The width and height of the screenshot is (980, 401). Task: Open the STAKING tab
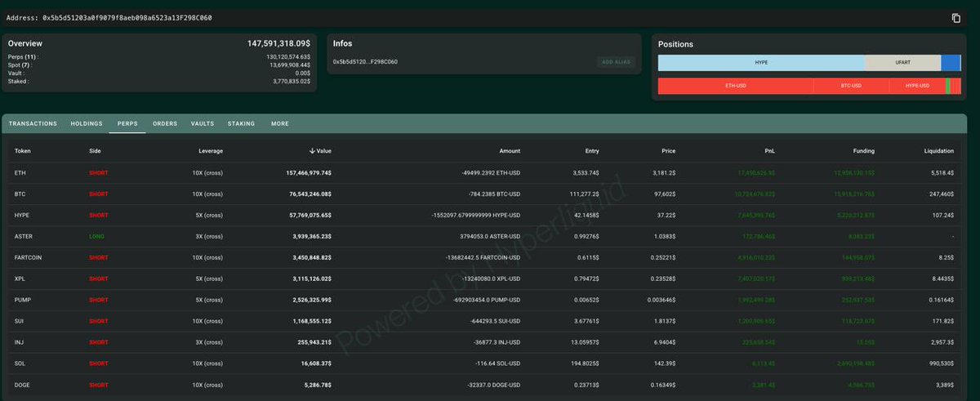(241, 124)
